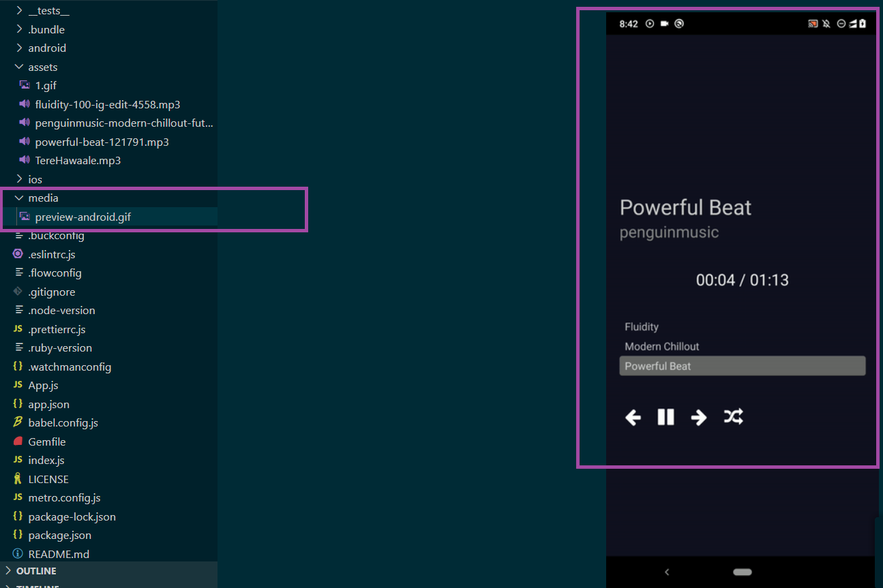Select highlighted Powerful Beat playlist row

coord(743,366)
